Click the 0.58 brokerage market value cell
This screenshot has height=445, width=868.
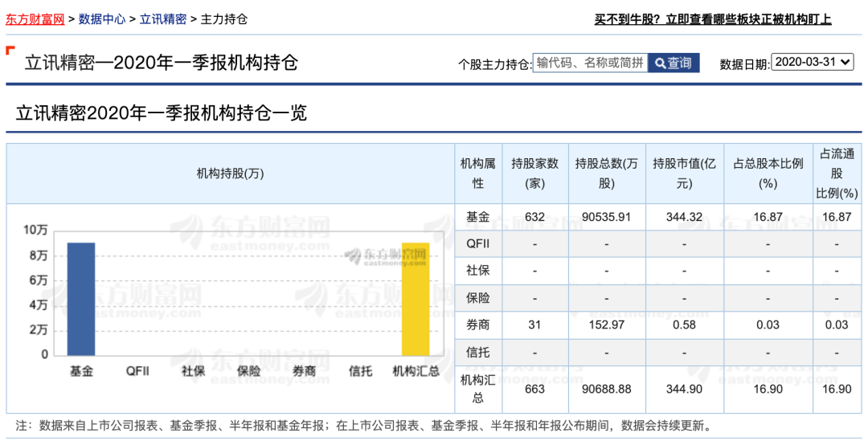pos(684,325)
